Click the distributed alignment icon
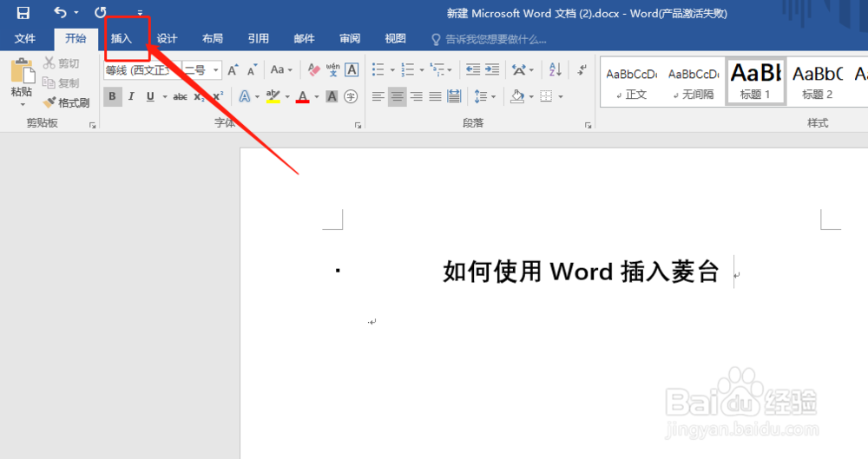 point(455,97)
